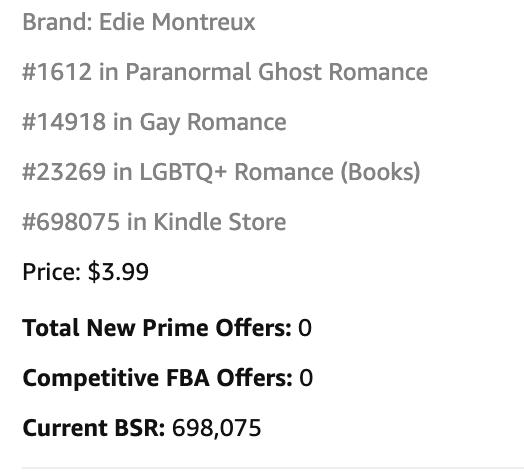
Task: Select the #14918 rank number
Action: pyautogui.click(x=64, y=122)
